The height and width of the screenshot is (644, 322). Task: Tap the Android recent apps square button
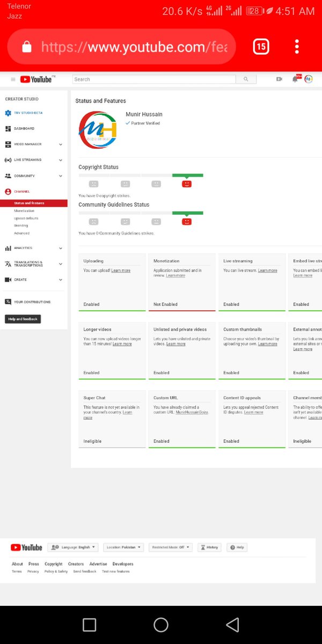90,625
